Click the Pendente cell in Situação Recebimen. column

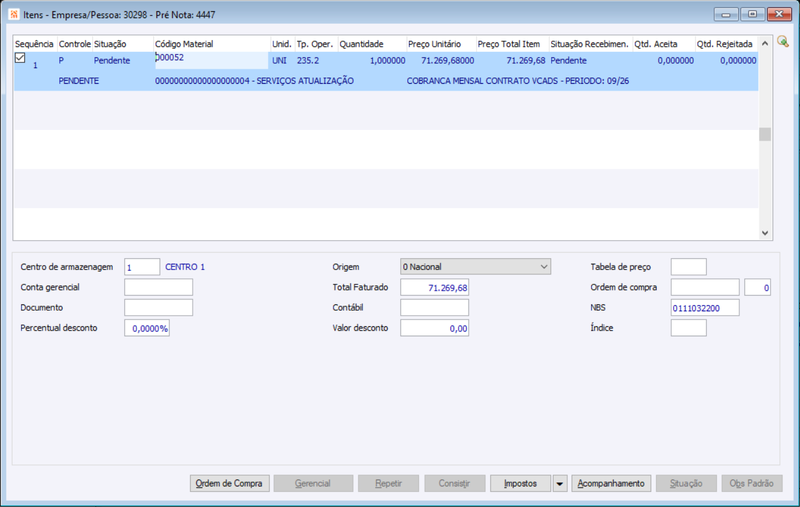click(x=568, y=60)
